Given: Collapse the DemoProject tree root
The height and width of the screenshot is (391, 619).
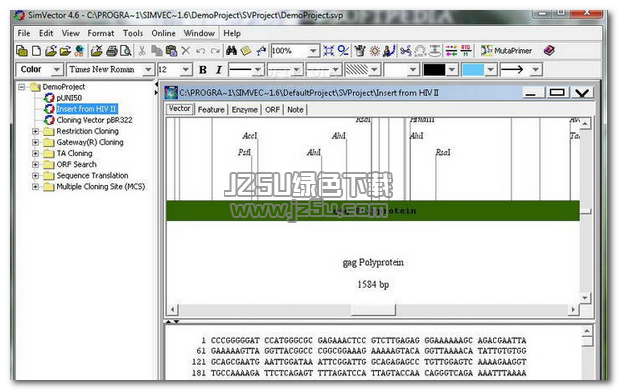Looking at the screenshot, I should point(22,87).
